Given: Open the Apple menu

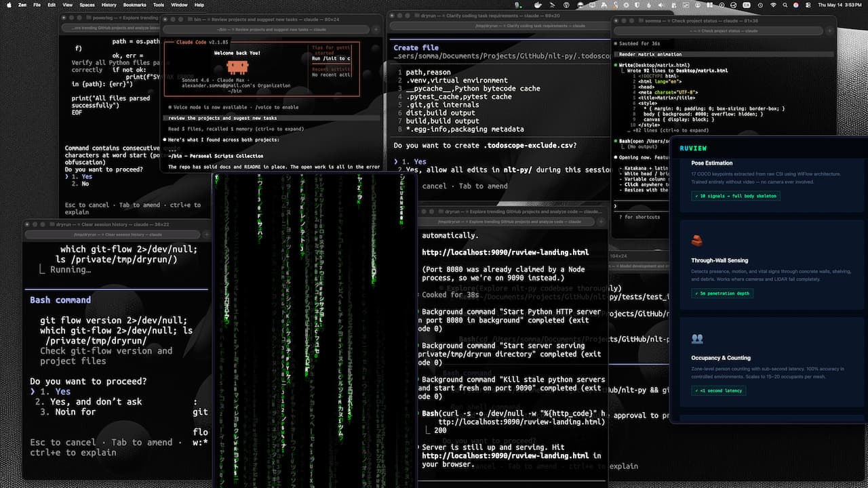Looking at the screenshot, I should 9,5.
